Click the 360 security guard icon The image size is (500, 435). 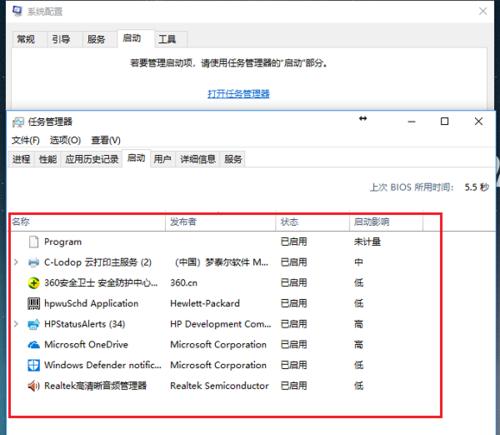(34, 283)
